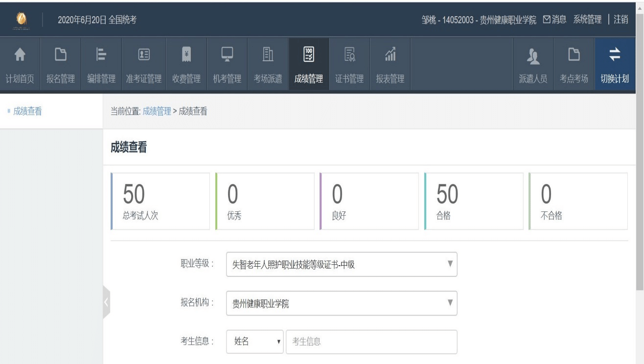Image resolution: width=644 pixels, height=364 pixels.
Task: Open 考场派遣 exam room dispatch
Action: click(268, 65)
